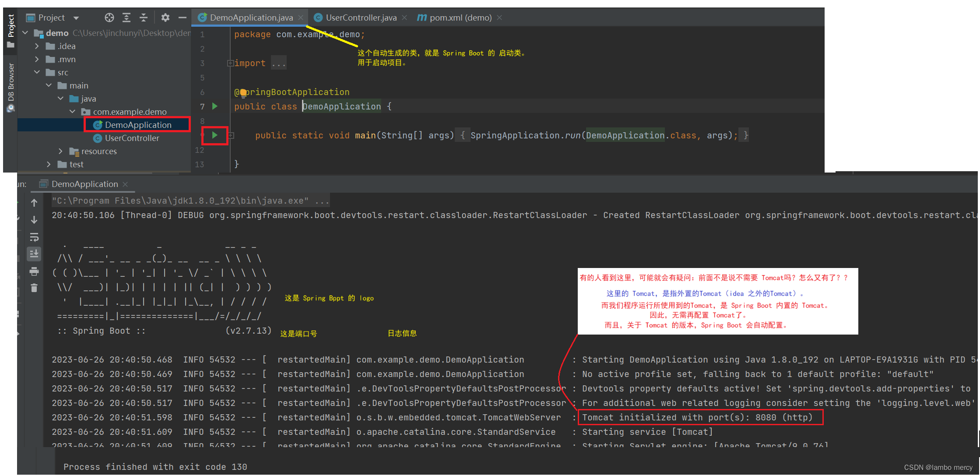Click the run arrow on line 7
Image resolution: width=980 pixels, height=476 pixels.
tap(215, 106)
